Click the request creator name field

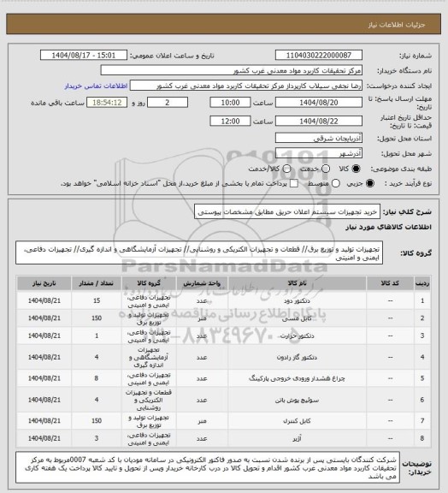[246, 86]
